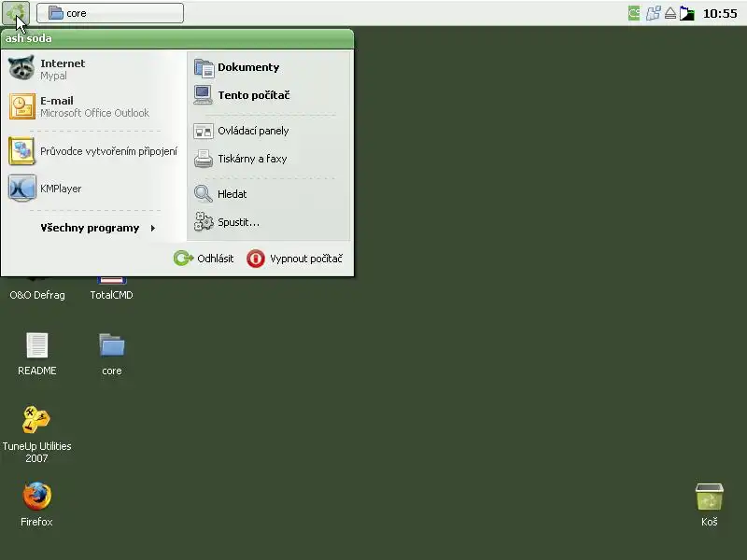
Task: Open Ovládací panely menu item
Action: point(269,131)
